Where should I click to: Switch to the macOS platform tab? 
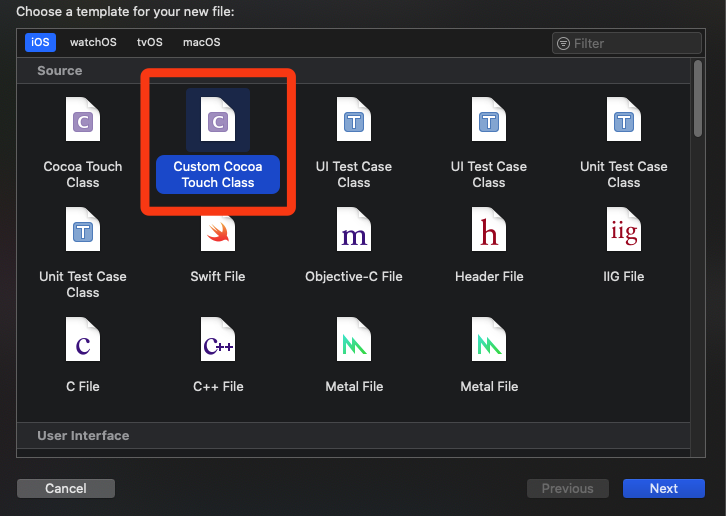pyautogui.click(x=201, y=42)
